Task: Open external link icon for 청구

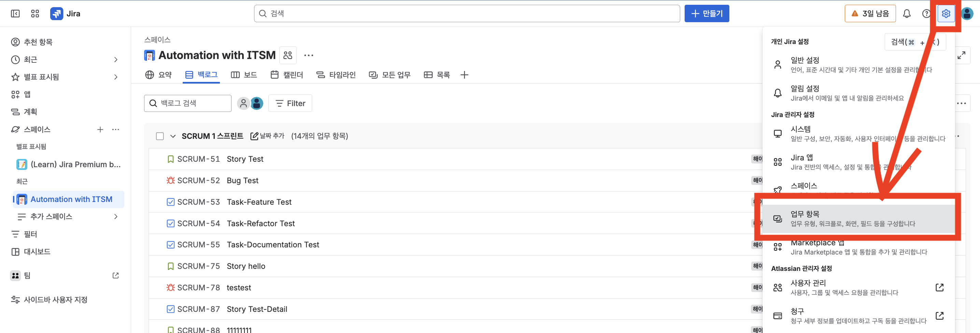Action: tap(940, 316)
